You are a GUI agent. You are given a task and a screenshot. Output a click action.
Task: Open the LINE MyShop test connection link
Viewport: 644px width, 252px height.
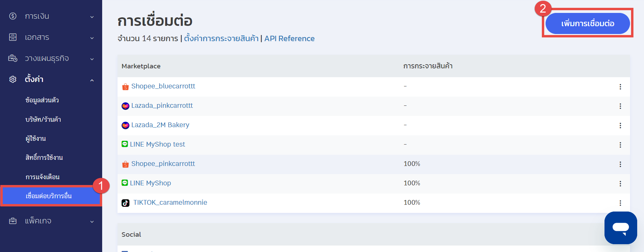tap(157, 145)
